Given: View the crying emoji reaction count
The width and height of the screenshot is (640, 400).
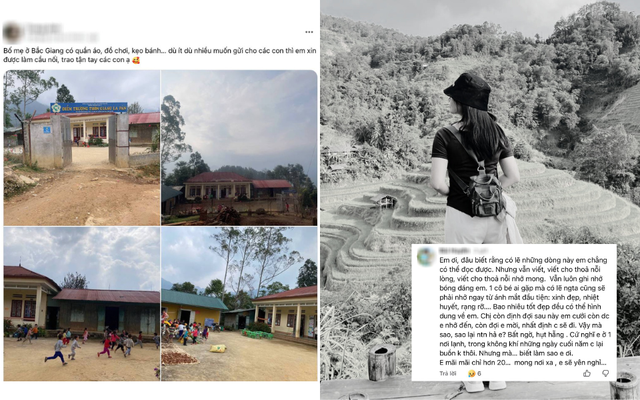Looking at the screenshot, I should 475,373.
